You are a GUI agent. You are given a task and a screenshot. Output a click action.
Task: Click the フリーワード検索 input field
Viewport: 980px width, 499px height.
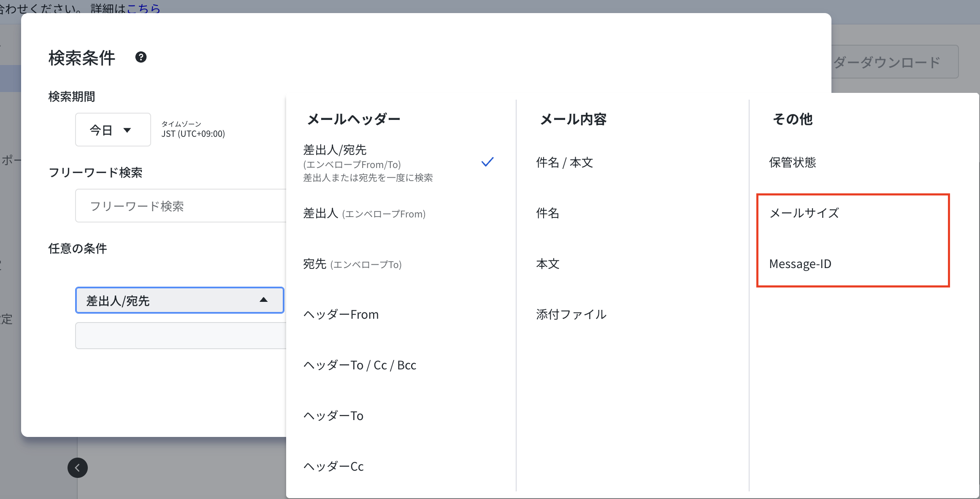181,206
